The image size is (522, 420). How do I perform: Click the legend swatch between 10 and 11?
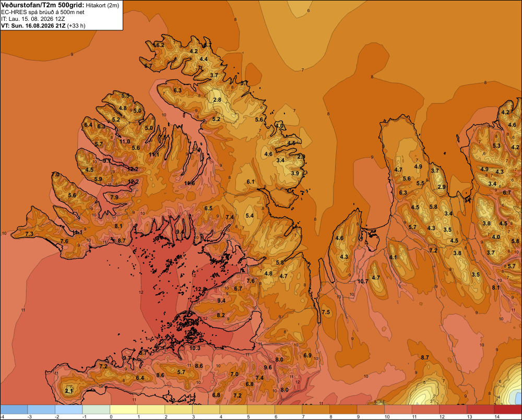click(x=398, y=410)
